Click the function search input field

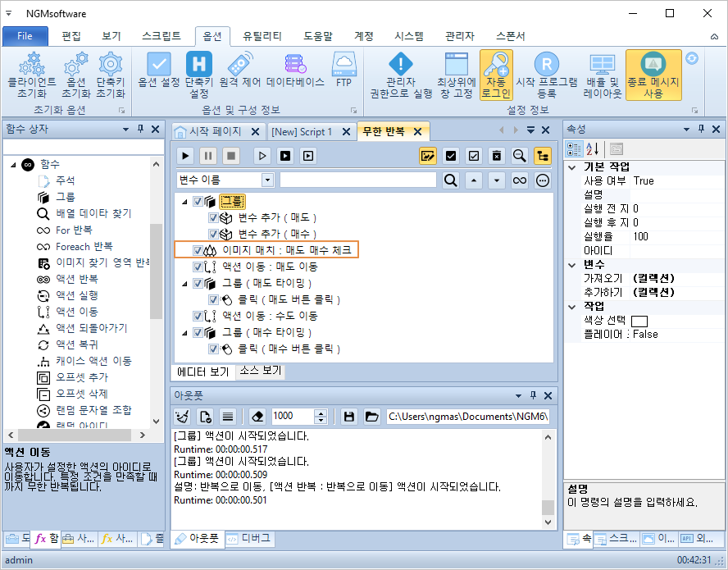[84, 147]
